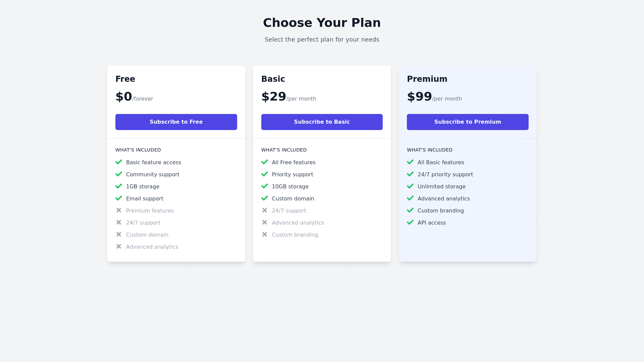Image resolution: width=644 pixels, height=362 pixels.
Task: Select the $29 per month price
Action: tap(288, 97)
